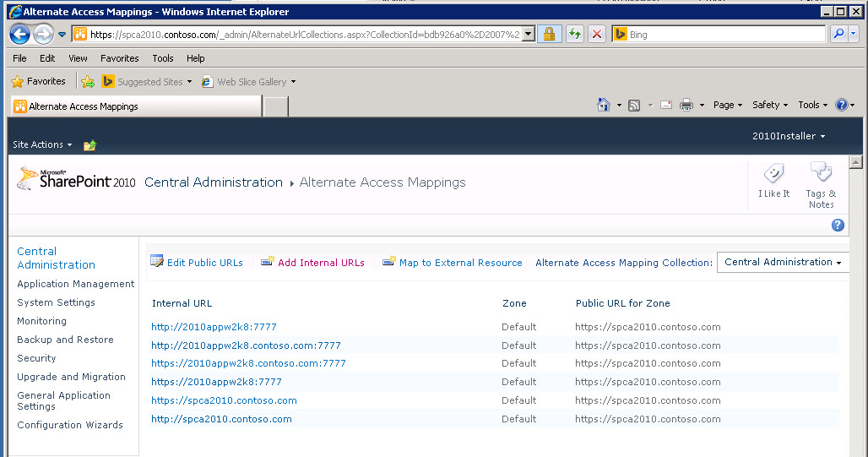The width and height of the screenshot is (868, 457).
Task: Click the Add Internal URLs link
Action: (312, 262)
